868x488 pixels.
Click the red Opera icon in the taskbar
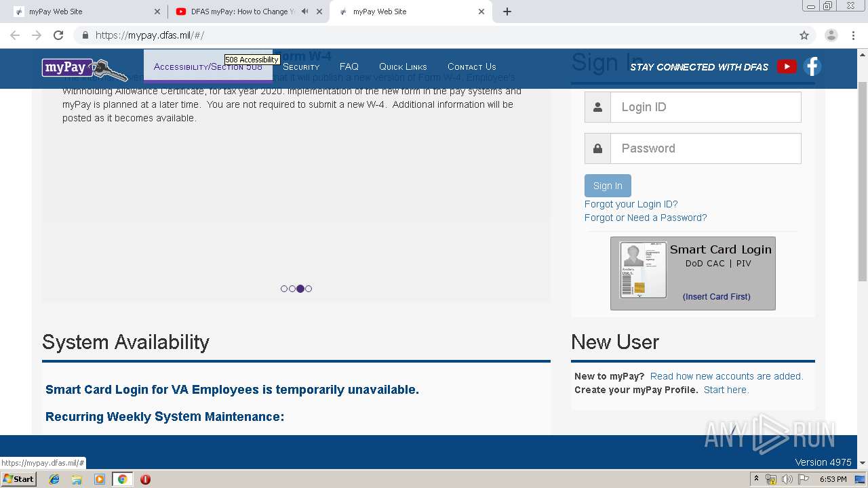click(145, 479)
